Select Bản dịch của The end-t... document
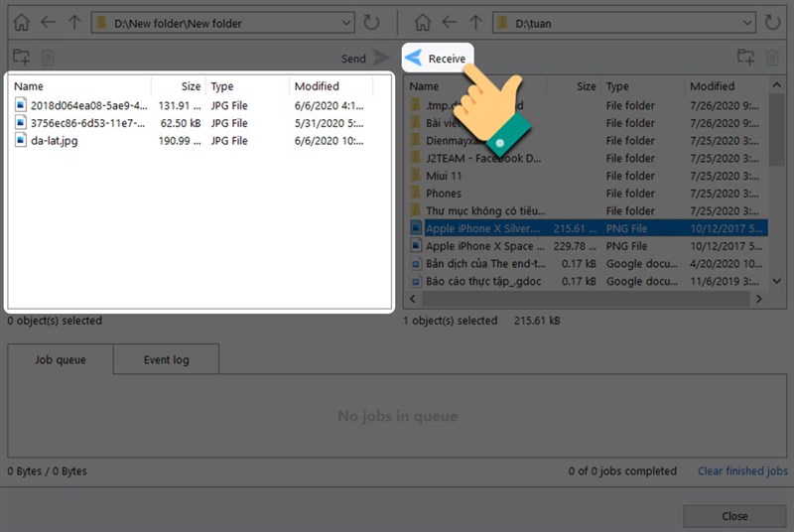Viewport: 794px width, 532px height. 588,264
